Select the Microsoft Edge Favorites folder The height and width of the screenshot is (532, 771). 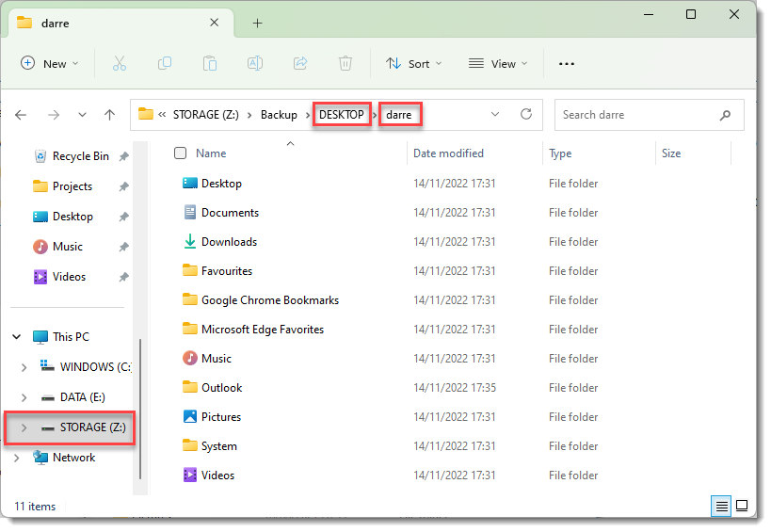pyautogui.click(x=263, y=330)
